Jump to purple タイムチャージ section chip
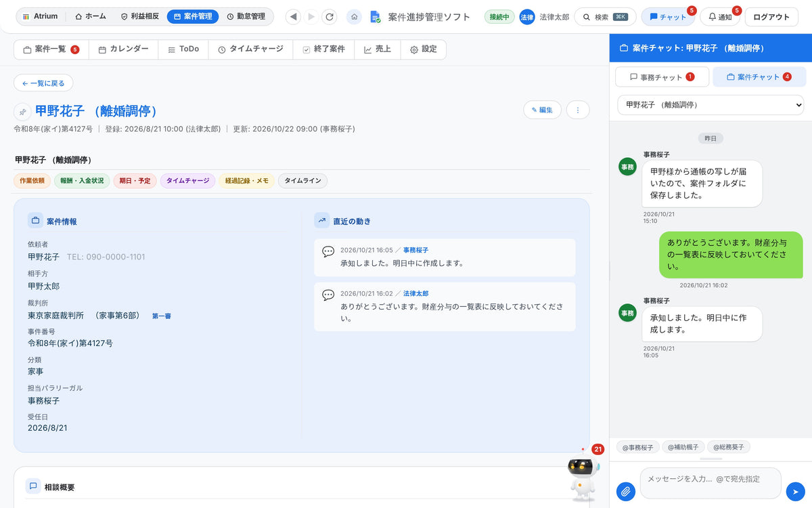The width and height of the screenshot is (812, 508). (187, 181)
